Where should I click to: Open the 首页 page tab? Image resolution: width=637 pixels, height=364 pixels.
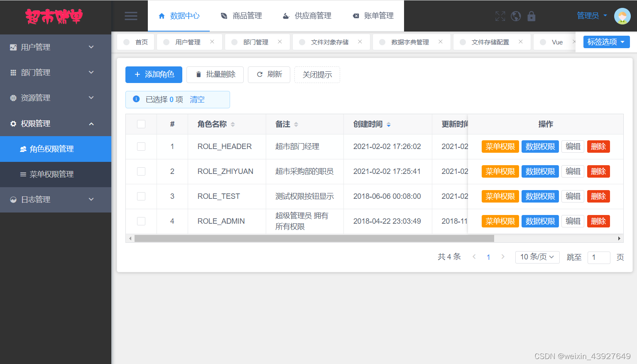coord(136,42)
